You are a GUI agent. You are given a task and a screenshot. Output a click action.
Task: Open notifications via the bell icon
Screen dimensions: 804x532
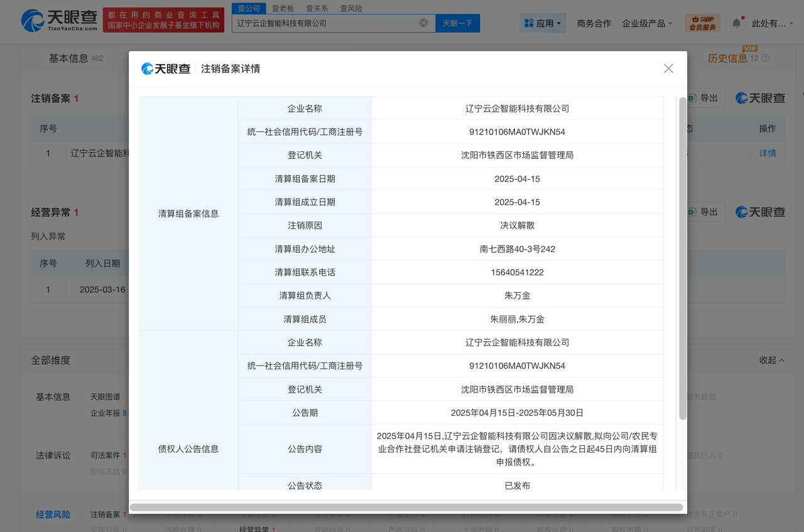click(x=736, y=22)
